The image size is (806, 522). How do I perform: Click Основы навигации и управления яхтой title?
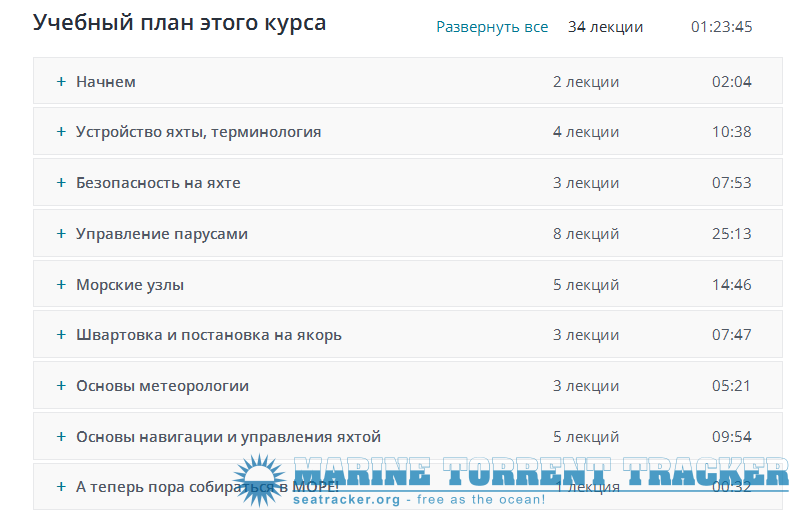[229, 437]
